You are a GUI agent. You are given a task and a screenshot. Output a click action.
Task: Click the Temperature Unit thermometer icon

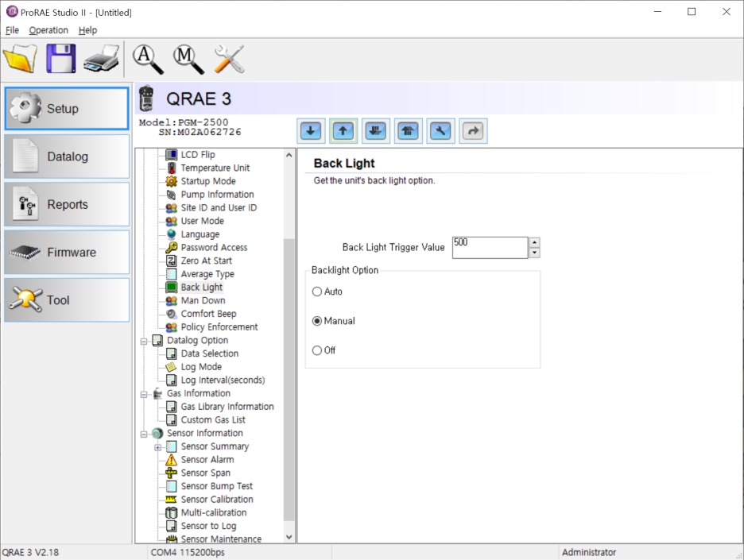171,168
